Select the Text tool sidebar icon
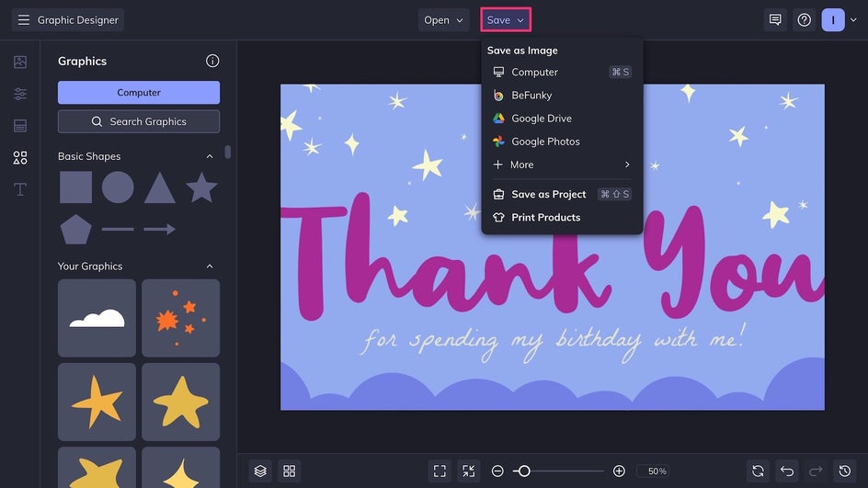868x488 pixels. click(20, 189)
